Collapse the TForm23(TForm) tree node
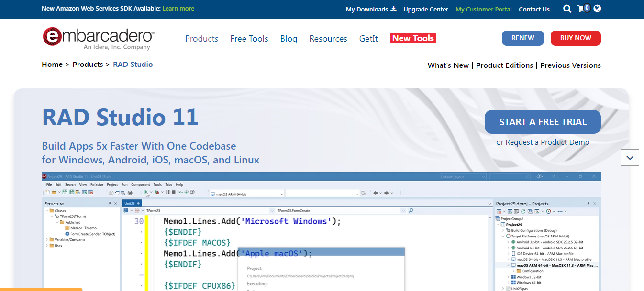 pyautogui.click(x=52, y=216)
